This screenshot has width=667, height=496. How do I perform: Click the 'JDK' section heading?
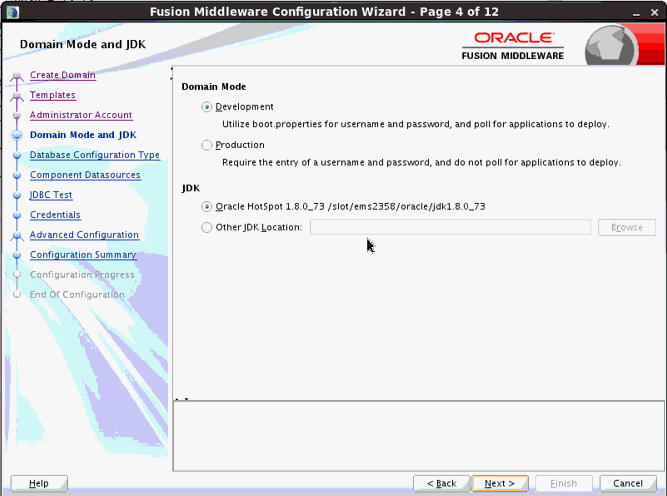pyautogui.click(x=191, y=188)
